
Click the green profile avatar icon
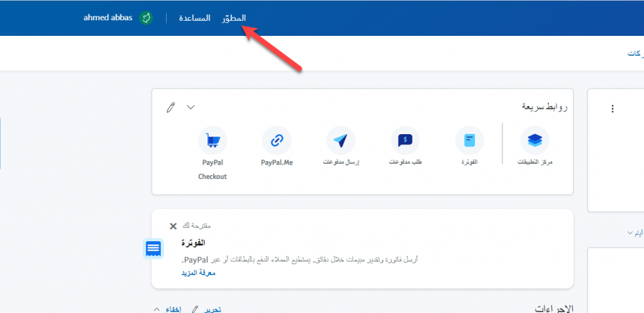[x=146, y=18]
